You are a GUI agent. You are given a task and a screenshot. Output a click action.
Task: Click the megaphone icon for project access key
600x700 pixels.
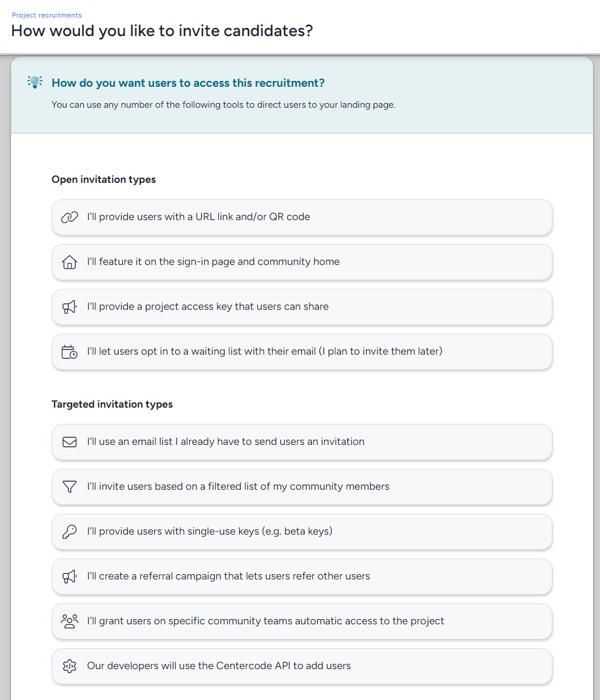tap(70, 306)
